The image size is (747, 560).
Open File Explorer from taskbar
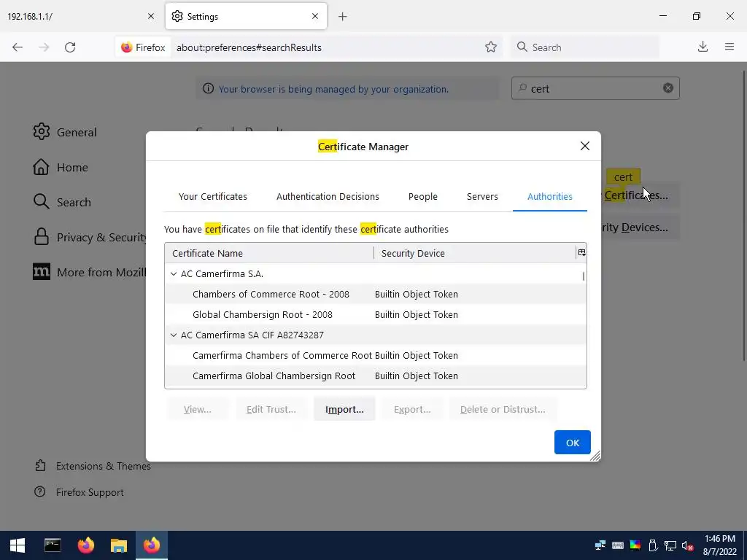pos(119,545)
